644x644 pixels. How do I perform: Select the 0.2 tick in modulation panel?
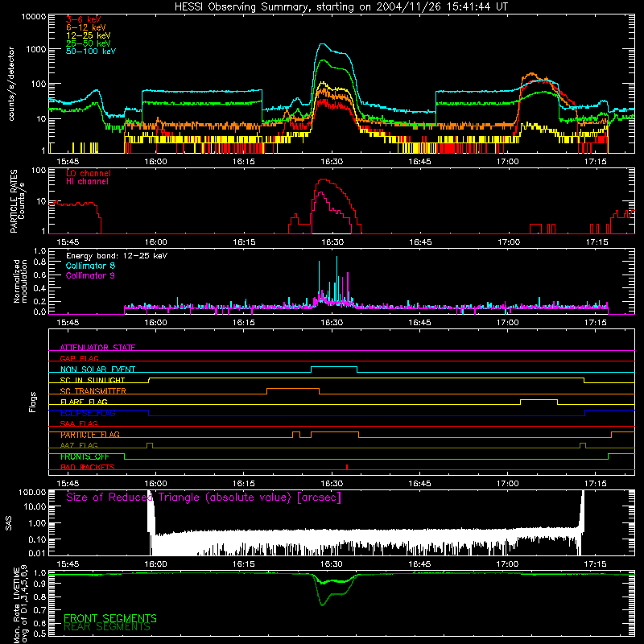(x=39, y=301)
